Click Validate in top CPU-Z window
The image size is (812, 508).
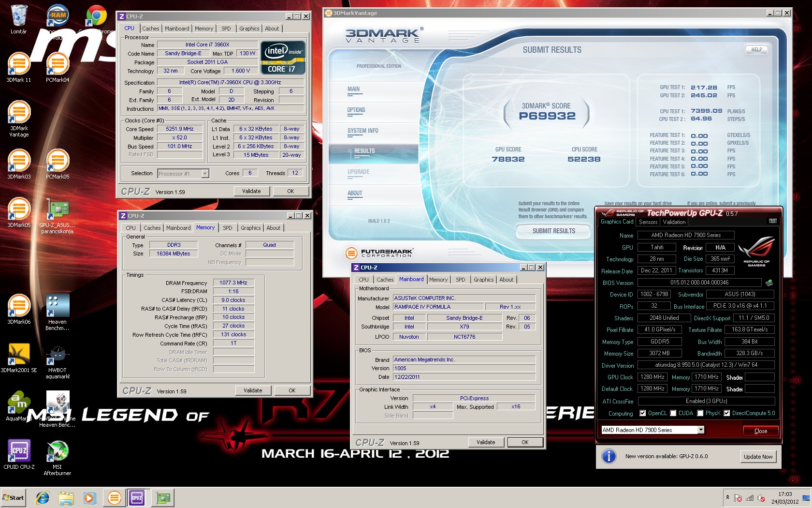[251, 191]
